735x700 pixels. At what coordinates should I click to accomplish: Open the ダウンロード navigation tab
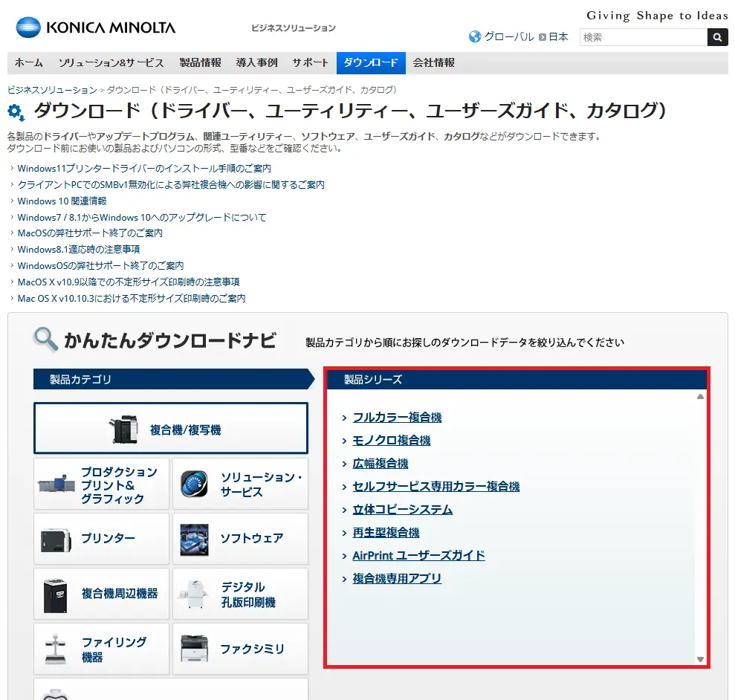[371, 63]
